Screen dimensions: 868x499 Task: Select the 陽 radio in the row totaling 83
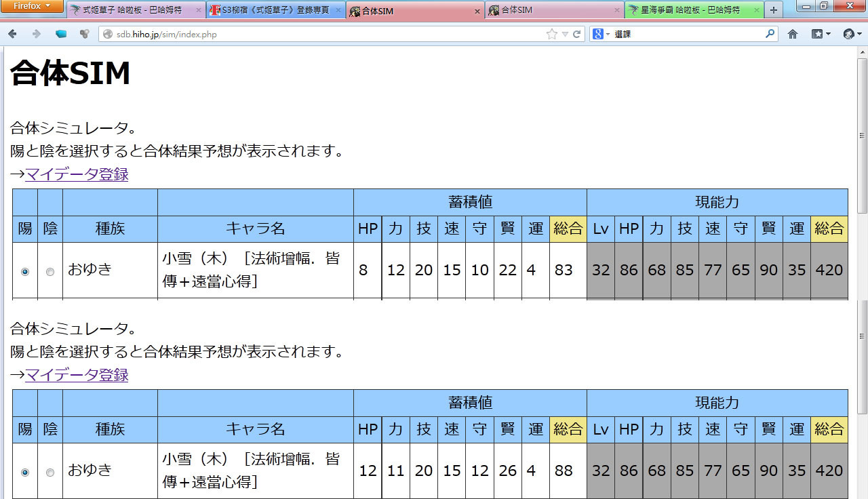pos(25,271)
